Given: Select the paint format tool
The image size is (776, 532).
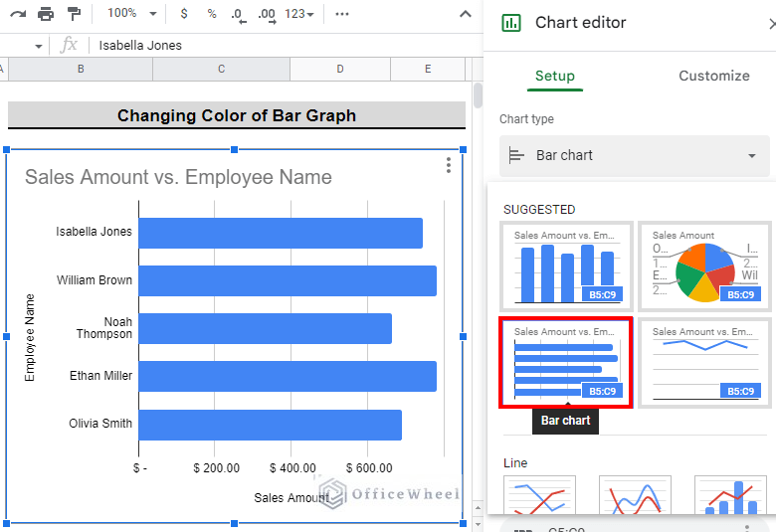Looking at the screenshot, I should [x=74, y=14].
